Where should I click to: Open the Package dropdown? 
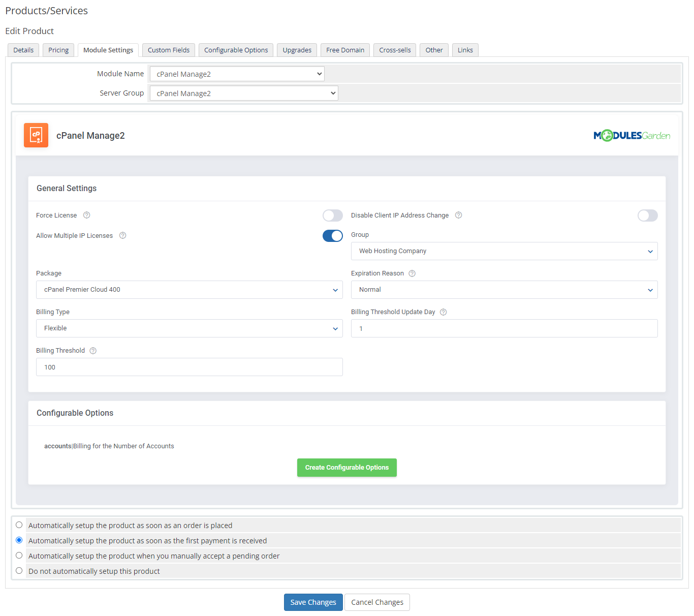189,290
